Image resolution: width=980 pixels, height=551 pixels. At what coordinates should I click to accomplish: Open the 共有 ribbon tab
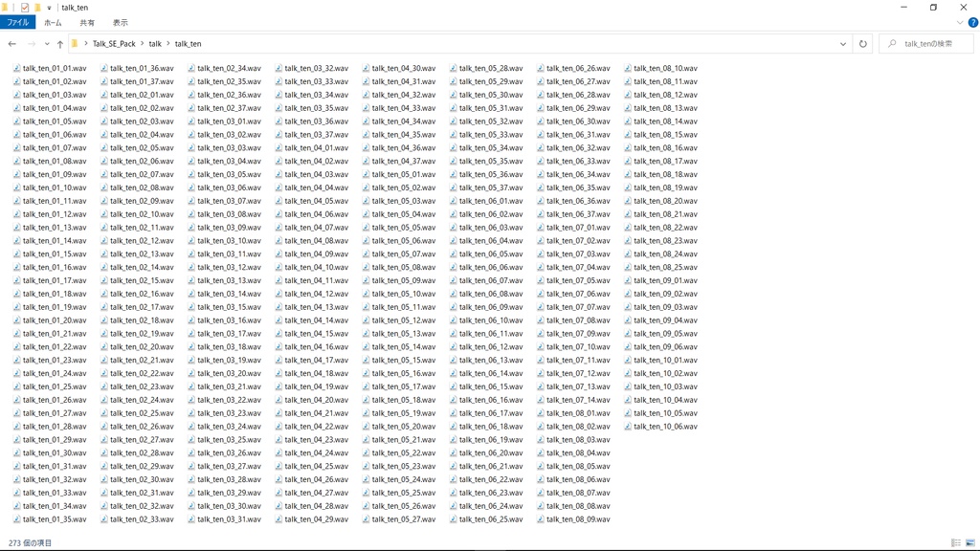87,23
